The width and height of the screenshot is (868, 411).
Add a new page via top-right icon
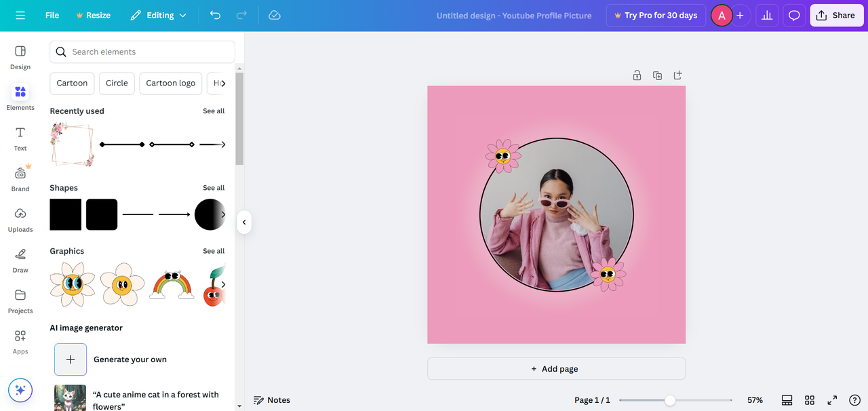[x=677, y=75]
